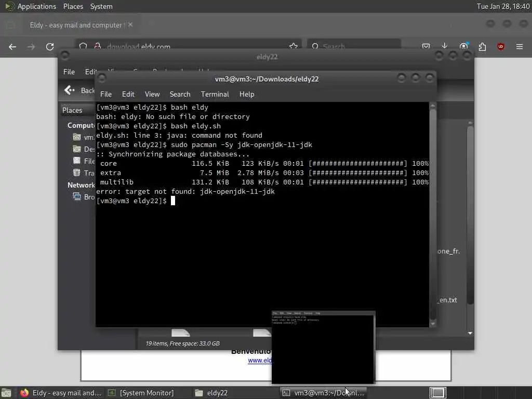This screenshot has height=399, width=532.
Task: Open the terminal's Help menu
Action: pyautogui.click(x=247, y=95)
